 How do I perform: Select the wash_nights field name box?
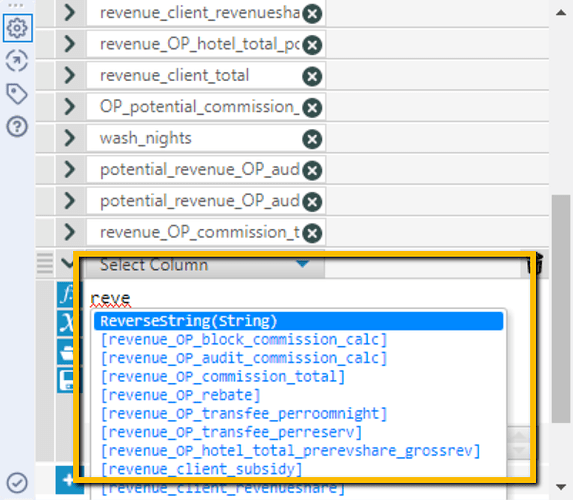tap(206, 138)
